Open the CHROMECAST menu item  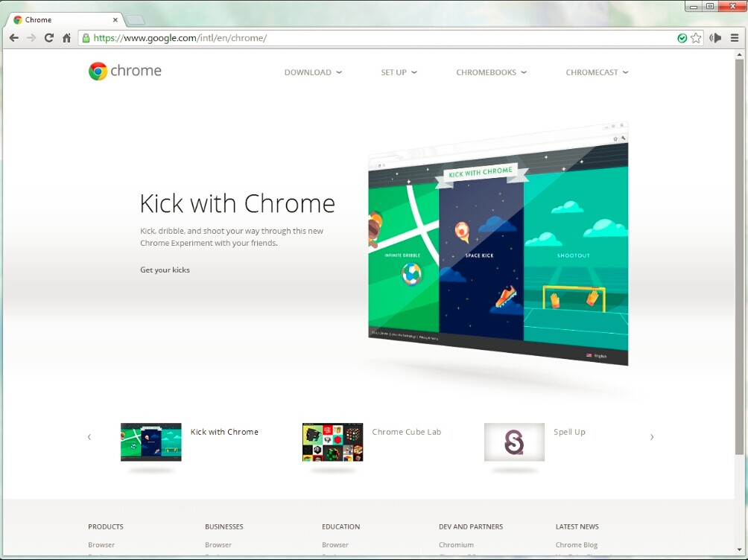[x=596, y=72]
